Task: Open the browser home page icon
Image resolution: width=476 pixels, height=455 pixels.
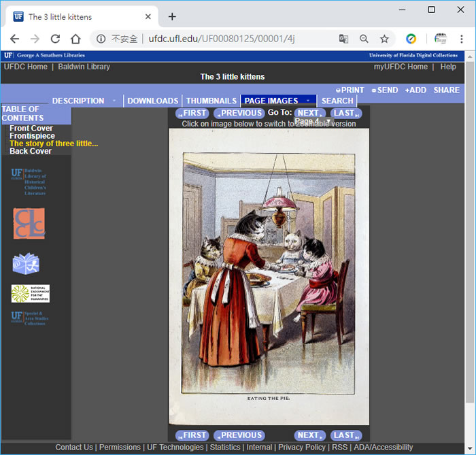Action: click(x=75, y=39)
